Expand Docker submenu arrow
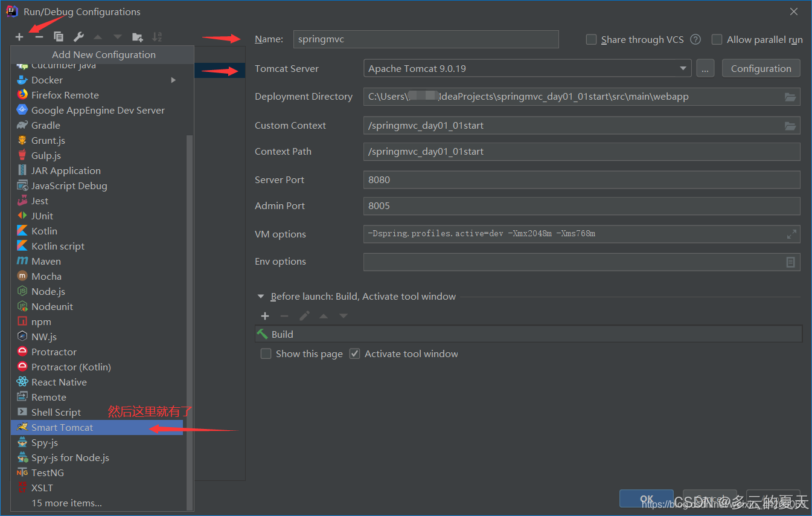This screenshot has height=516, width=812. tap(174, 80)
